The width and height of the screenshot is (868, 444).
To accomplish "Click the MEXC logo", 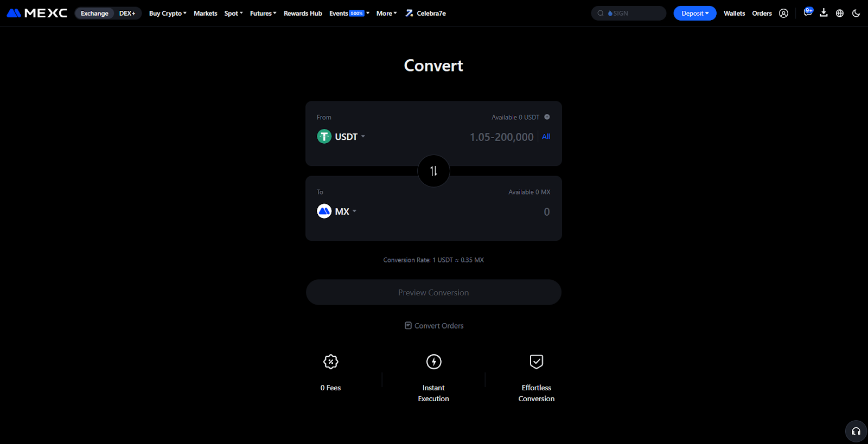I will click(x=37, y=13).
